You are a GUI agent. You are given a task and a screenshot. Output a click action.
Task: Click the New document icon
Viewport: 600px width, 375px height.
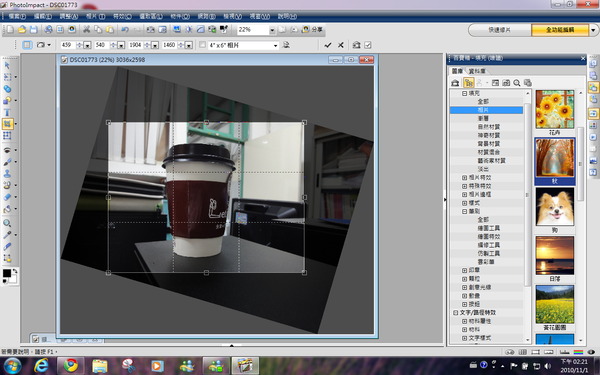10,29
